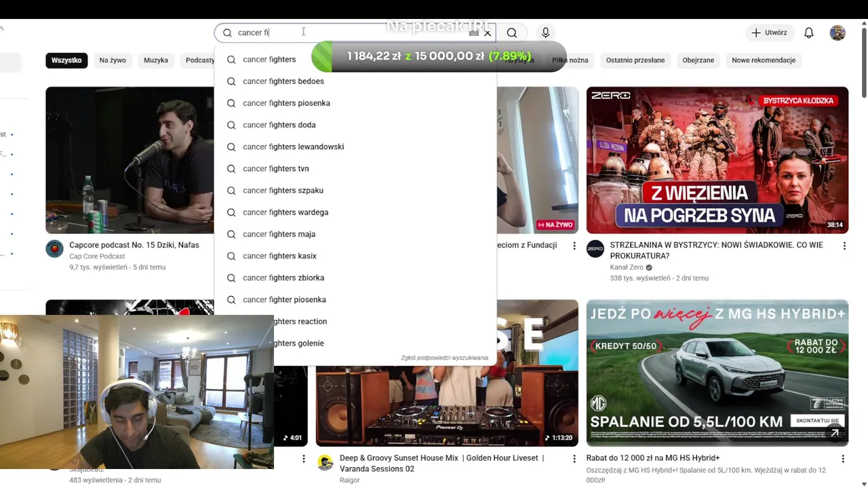Choose suggestion "cancer fighters kasix"
Viewport: 868px width, 488px height.
(x=355, y=256)
